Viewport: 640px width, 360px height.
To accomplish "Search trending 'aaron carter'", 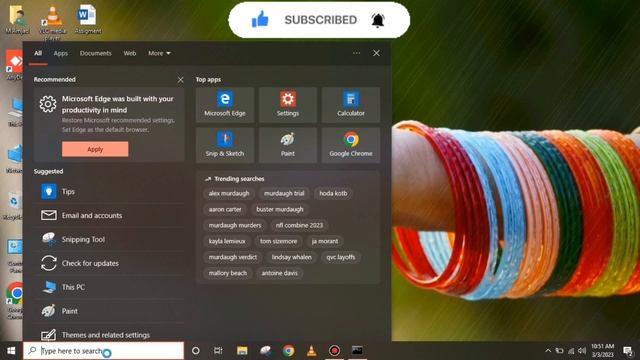I will [225, 209].
